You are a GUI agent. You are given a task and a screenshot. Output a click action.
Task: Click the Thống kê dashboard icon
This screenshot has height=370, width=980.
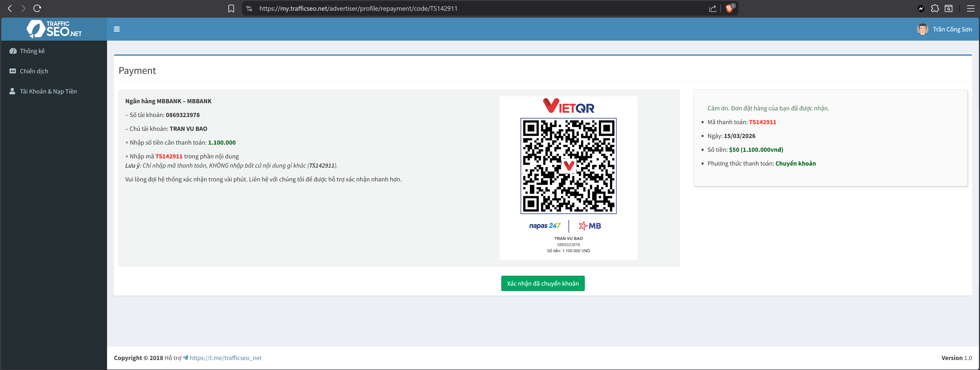13,51
